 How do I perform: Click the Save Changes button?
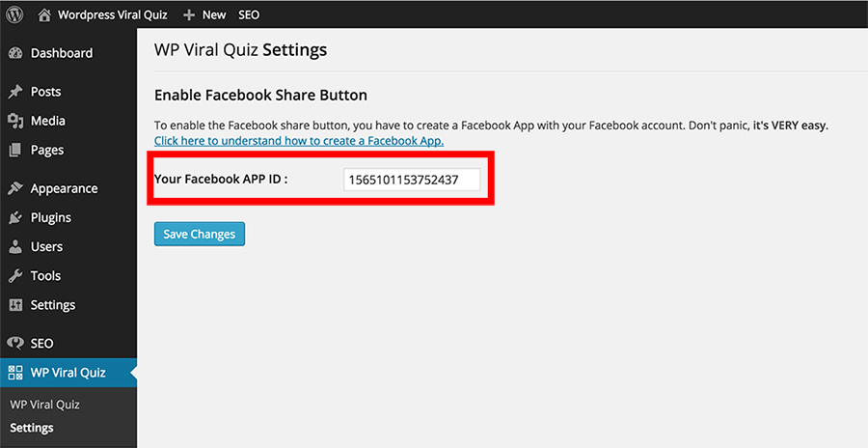200,234
